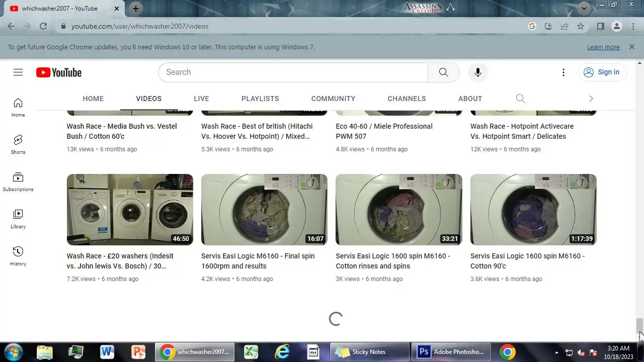Click the 46:50 three washers thumbnail
644x362 pixels.
point(130,210)
